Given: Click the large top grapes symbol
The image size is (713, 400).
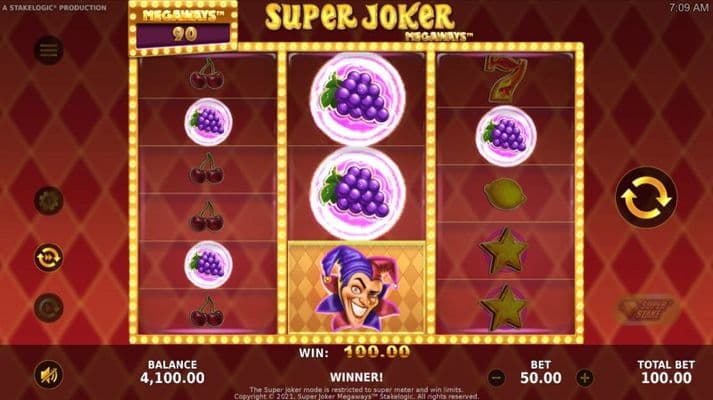Looking at the screenshot, I should coord(357,99).
